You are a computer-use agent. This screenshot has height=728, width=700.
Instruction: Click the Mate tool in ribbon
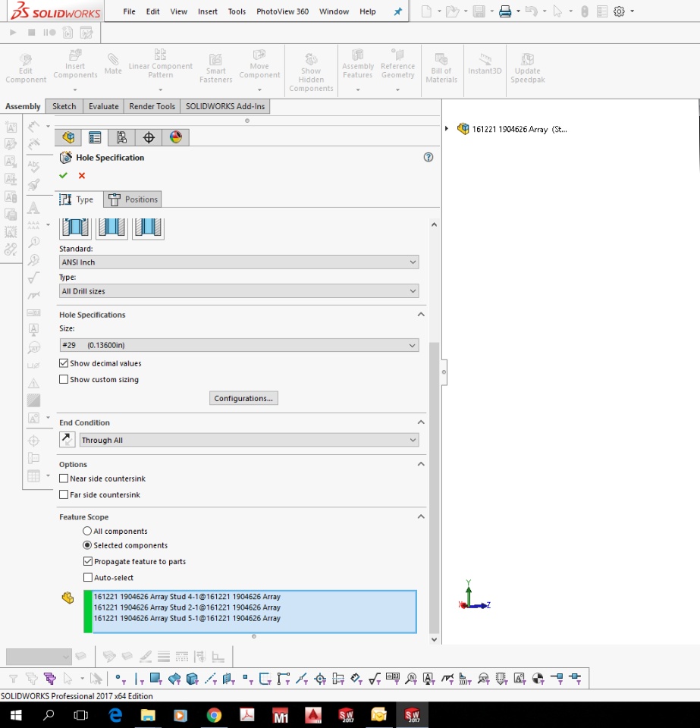tap(113, 64)
